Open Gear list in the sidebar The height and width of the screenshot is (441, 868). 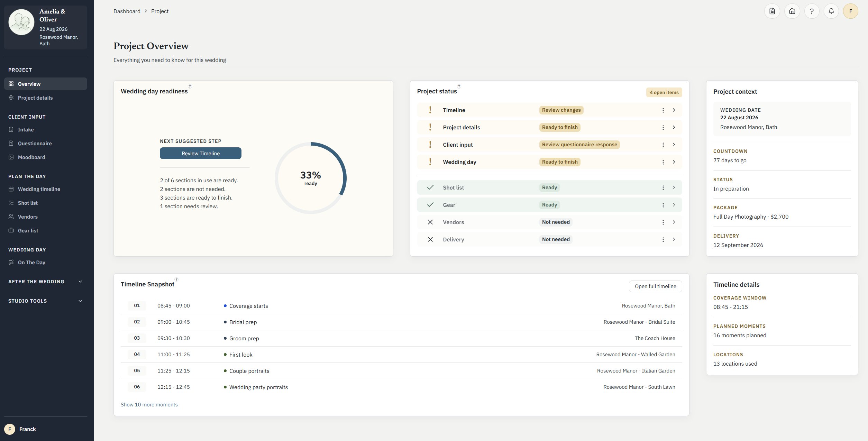pyautogui.click(x=46, y=230)
